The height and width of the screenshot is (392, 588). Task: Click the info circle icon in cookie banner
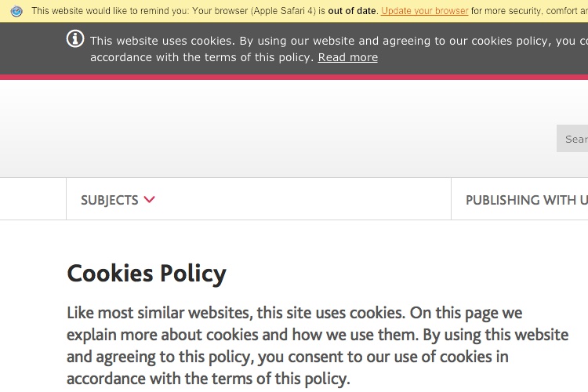click(x=75, y=39)
